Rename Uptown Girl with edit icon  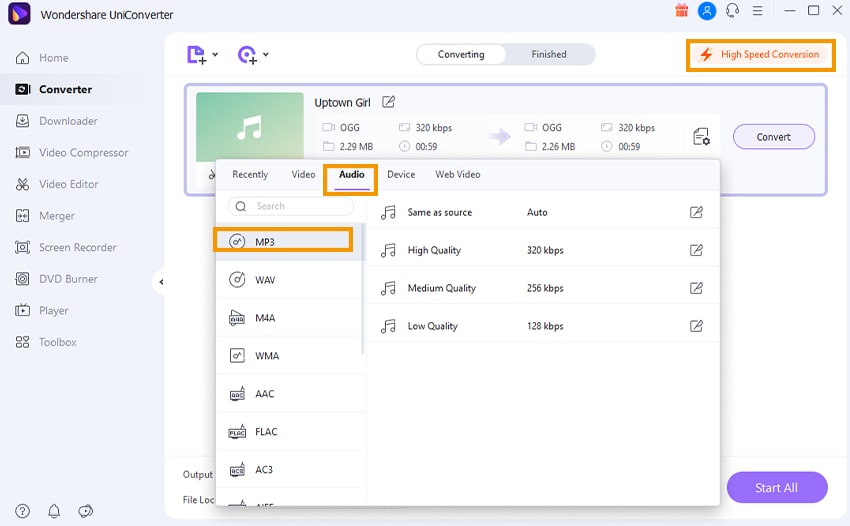click(x=389, y=102)
